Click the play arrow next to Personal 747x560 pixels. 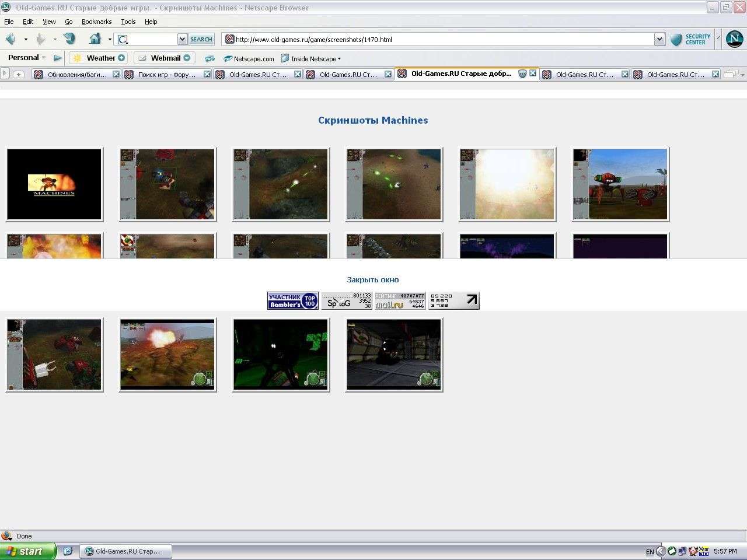57,58
